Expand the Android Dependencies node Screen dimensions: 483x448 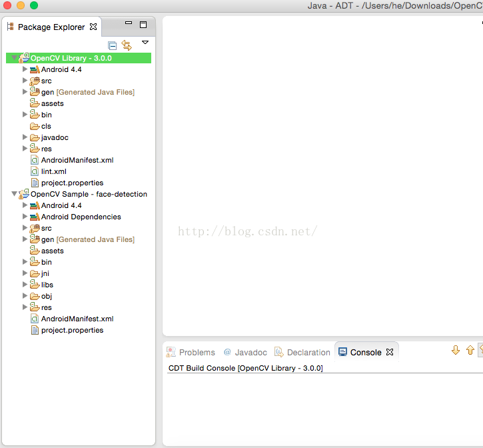point(25,217)
